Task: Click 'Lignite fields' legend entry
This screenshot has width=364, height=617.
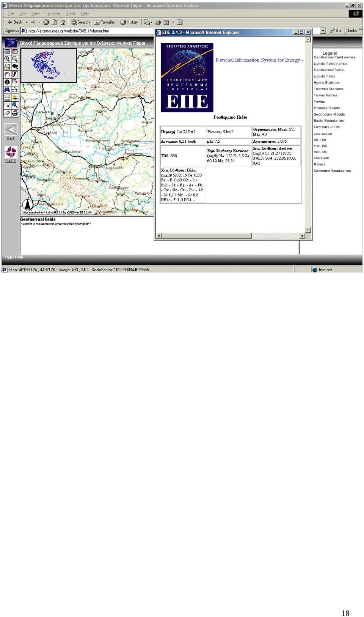Action: (x=324, y=76)
